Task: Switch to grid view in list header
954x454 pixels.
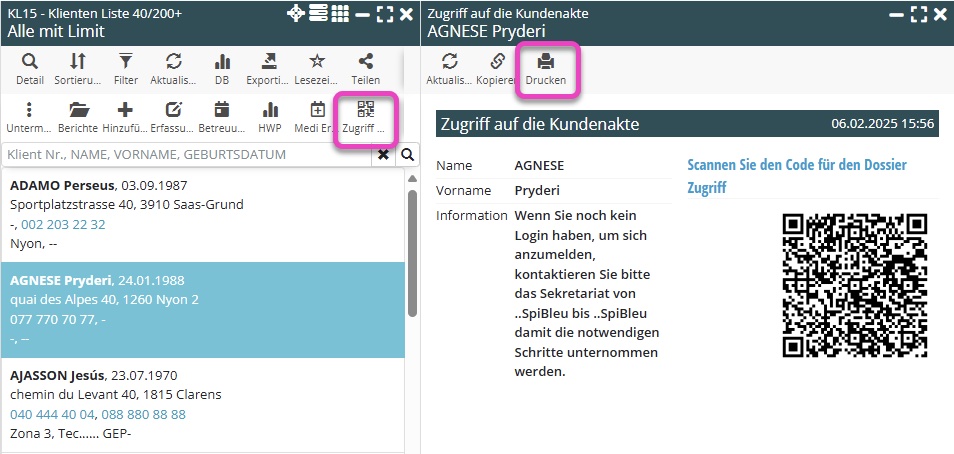Action: (x=340, y=14)
